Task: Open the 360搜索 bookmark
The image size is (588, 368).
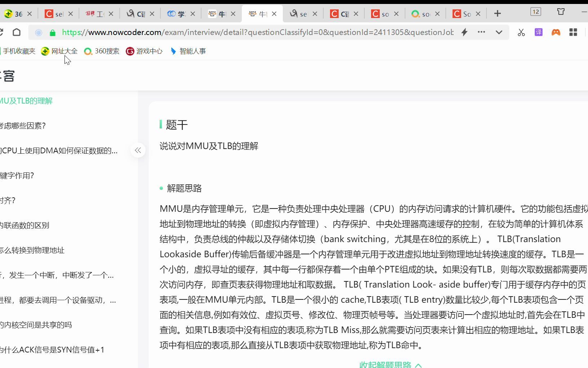Action: point(102,51)
